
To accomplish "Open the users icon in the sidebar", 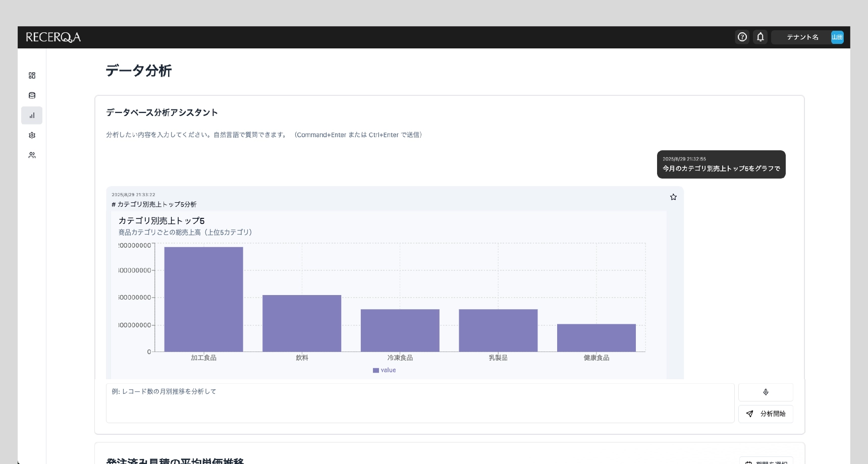I will coord(32,155).
